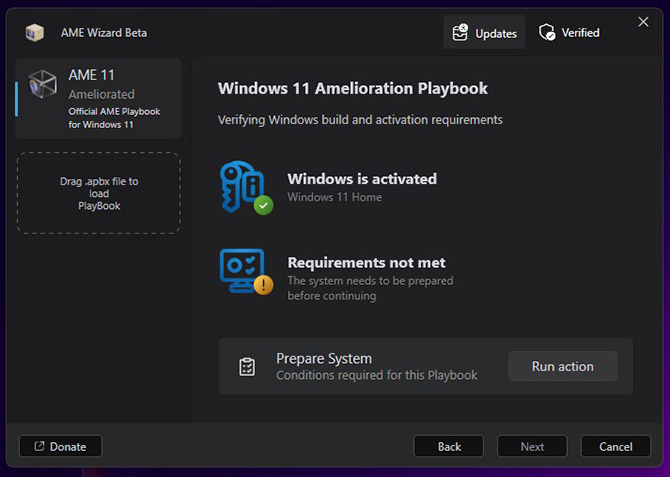This screenshot has height=477, width=670.
Task: Click 'Windows 11 Amelioration Playbook' title
Action: pos(353,88)
